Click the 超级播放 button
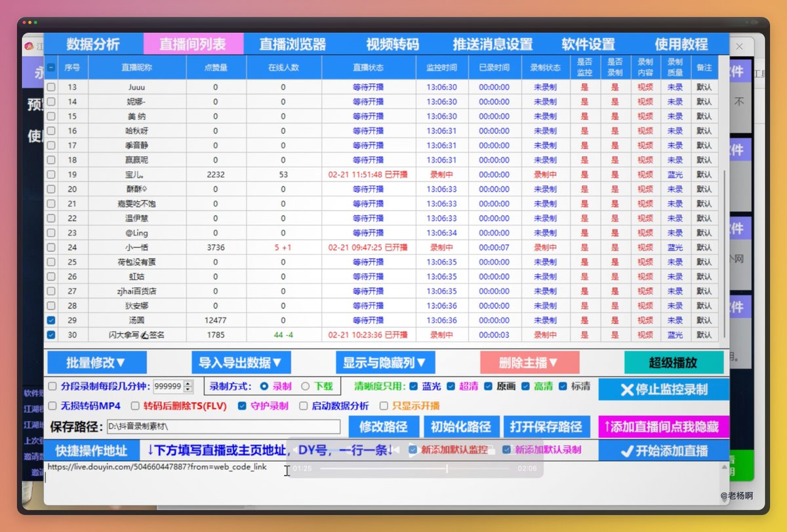 pos(674,362)
